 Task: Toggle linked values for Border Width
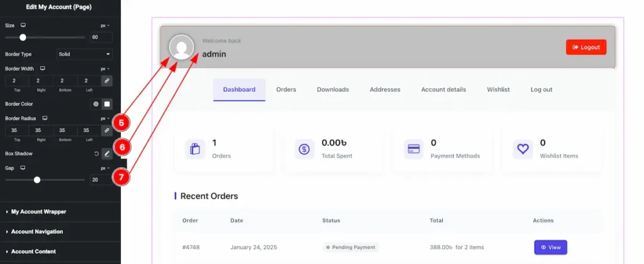point(107,81)
